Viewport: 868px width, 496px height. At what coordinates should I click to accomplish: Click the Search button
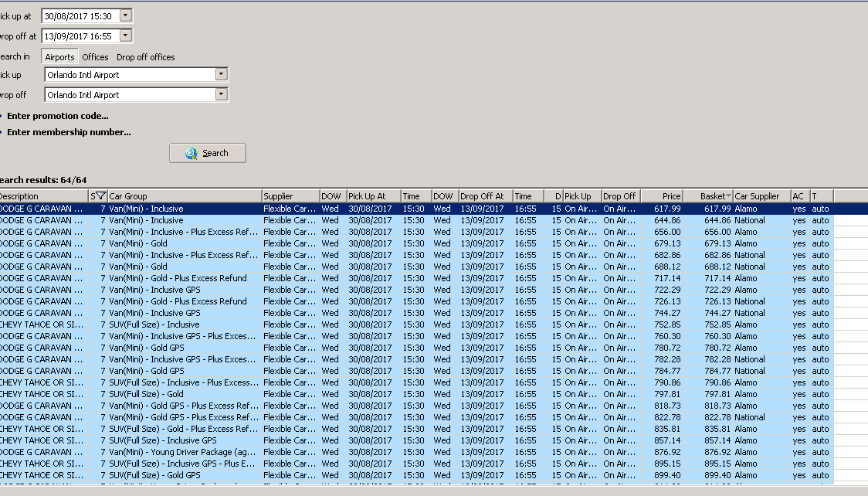(208, 153)
